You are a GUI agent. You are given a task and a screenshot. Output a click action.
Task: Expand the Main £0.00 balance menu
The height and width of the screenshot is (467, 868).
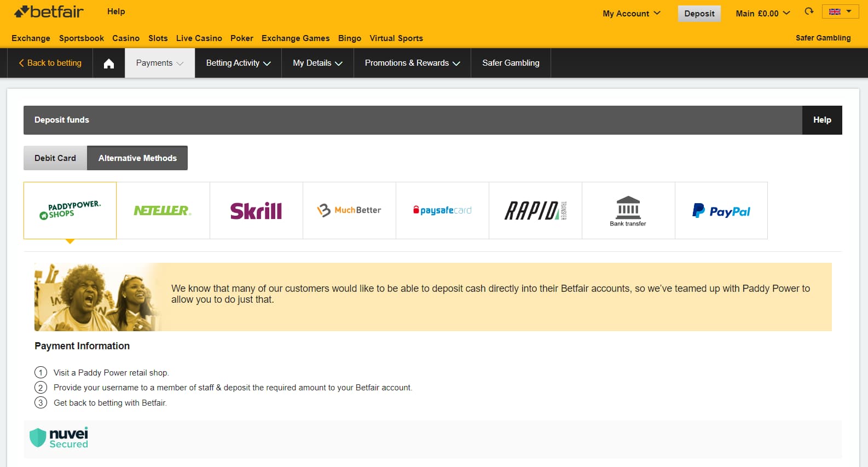coord(763,13)
